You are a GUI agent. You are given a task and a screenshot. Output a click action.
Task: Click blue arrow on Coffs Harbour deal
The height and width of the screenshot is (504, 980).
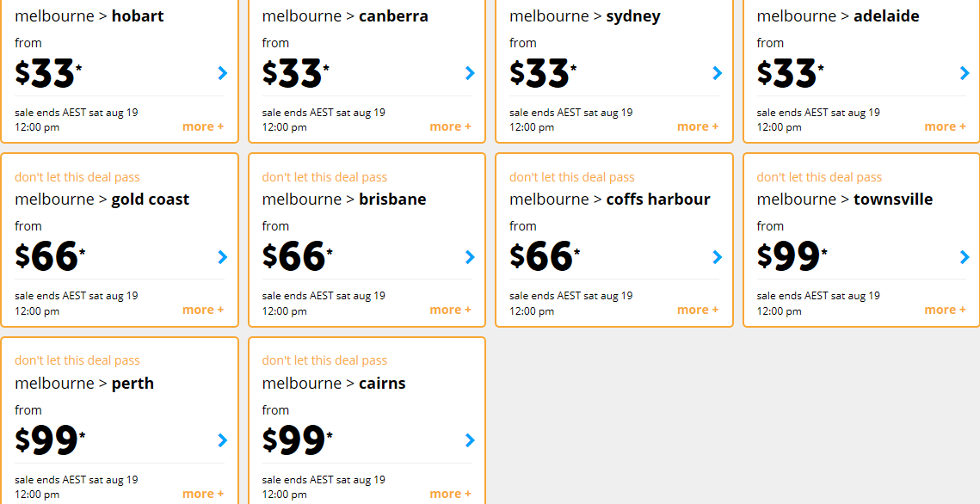pyautogui.click(x=718, y=257)
